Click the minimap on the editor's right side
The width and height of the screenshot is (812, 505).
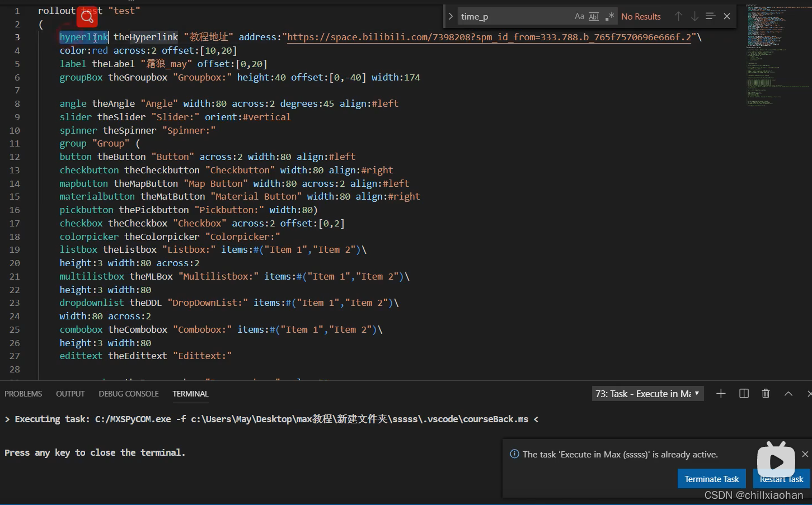tap(778, 56)
